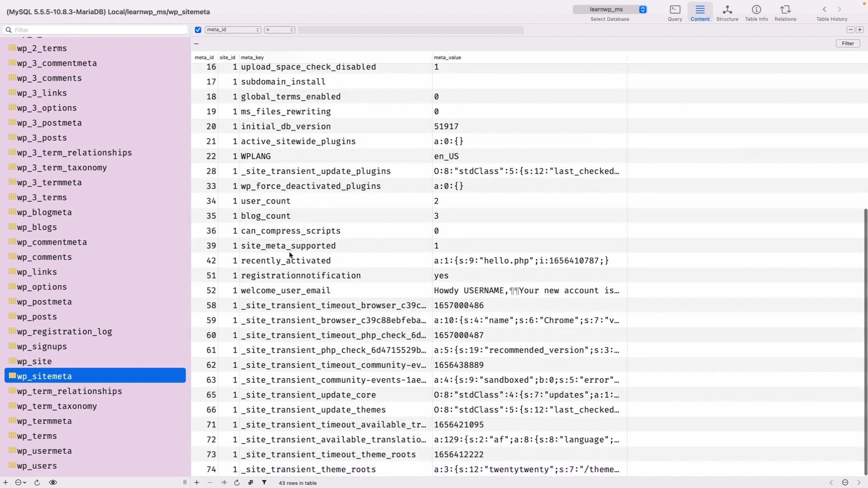The image size is (868, 488).
Task: Open the Relations view
Action: click(x=785, y=12)
